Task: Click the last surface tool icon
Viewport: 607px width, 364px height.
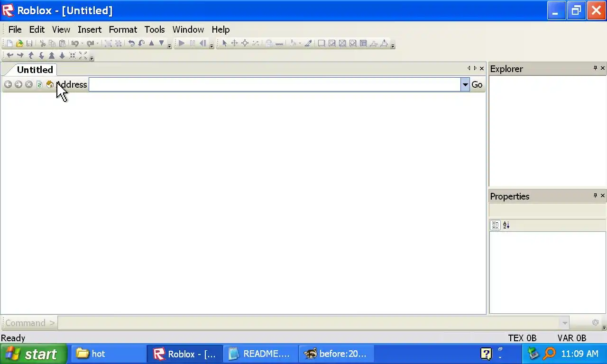Action: point(384,43)
